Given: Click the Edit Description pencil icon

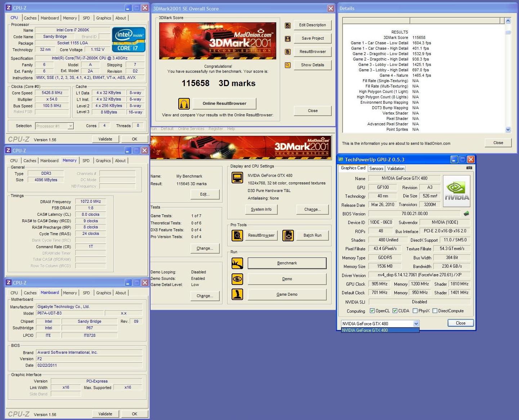Looking at the screenshot, I should click(288, 25).
